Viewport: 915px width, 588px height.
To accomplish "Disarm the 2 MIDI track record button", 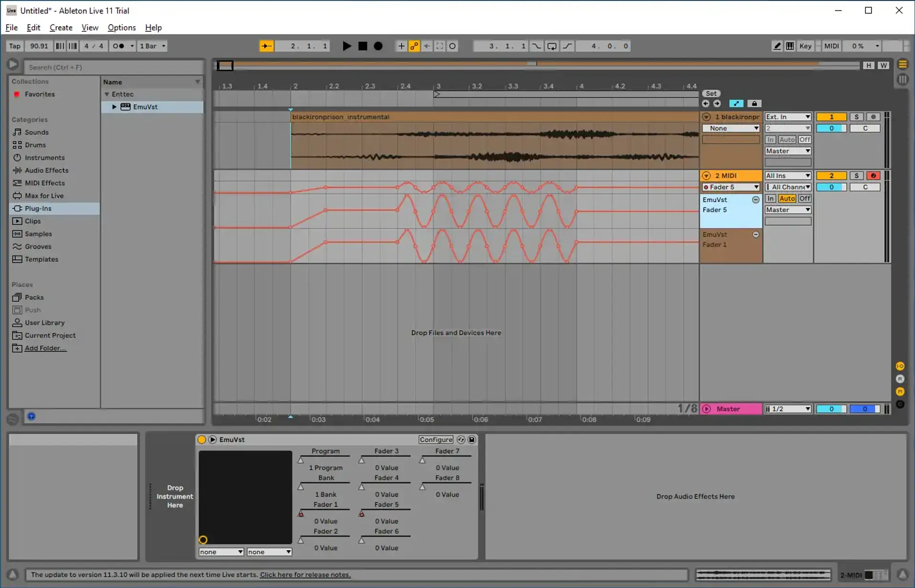I will [x=873, y=176].
